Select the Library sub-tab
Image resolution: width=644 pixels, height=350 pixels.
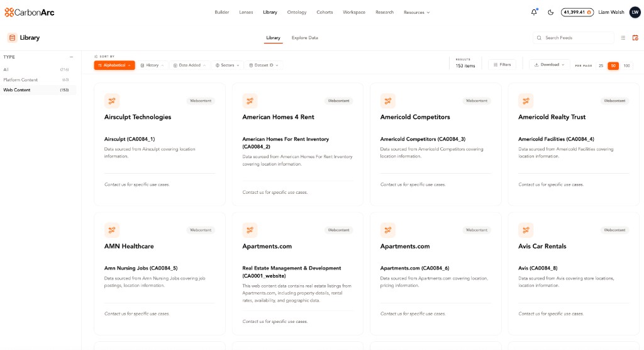(273, 38)
